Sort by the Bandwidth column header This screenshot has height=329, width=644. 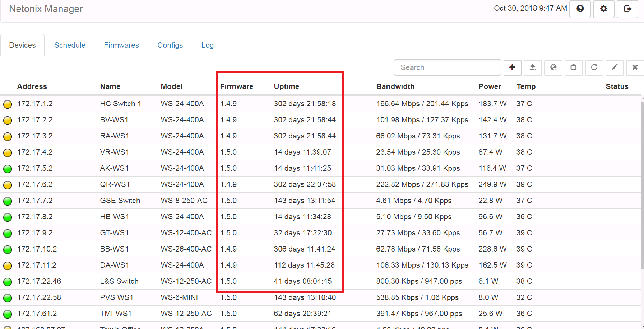pos(395,86)
